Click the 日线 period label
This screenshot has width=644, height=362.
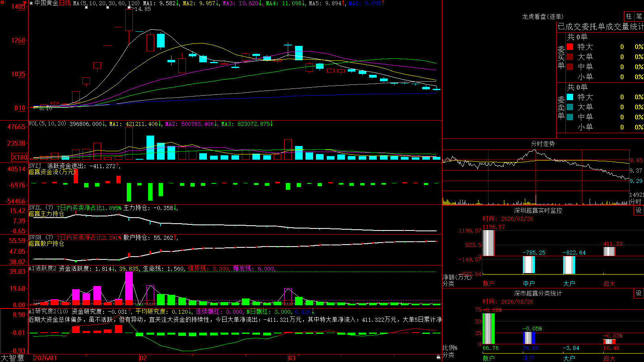click(65, 3)
